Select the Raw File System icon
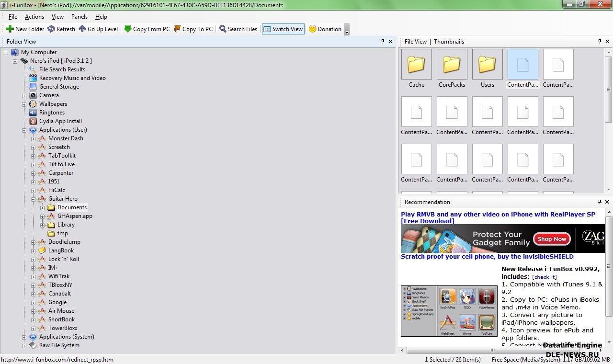 (33, 345)
